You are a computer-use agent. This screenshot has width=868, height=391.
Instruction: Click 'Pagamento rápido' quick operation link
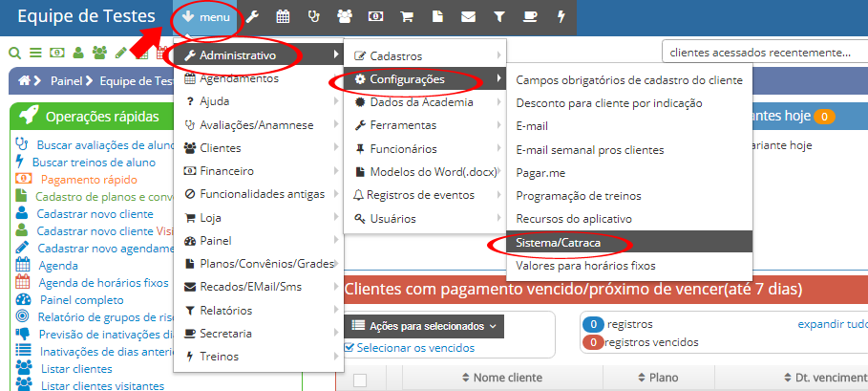[81, 179]
